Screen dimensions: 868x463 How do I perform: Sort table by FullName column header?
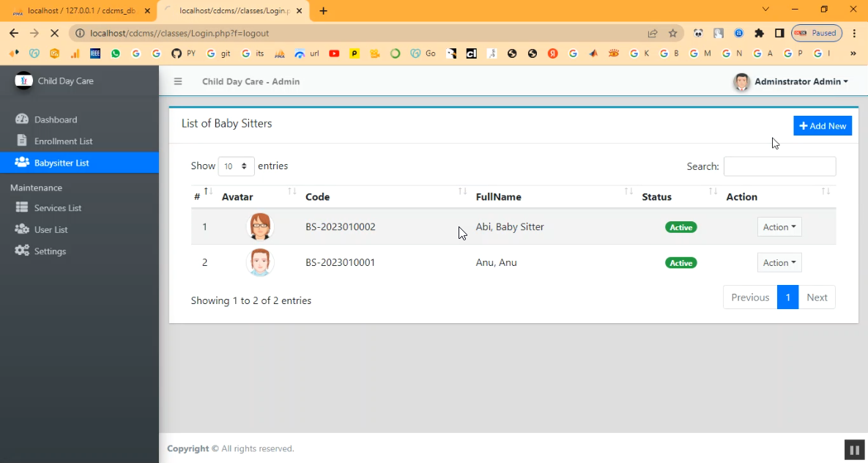click(x=500, y=196)
